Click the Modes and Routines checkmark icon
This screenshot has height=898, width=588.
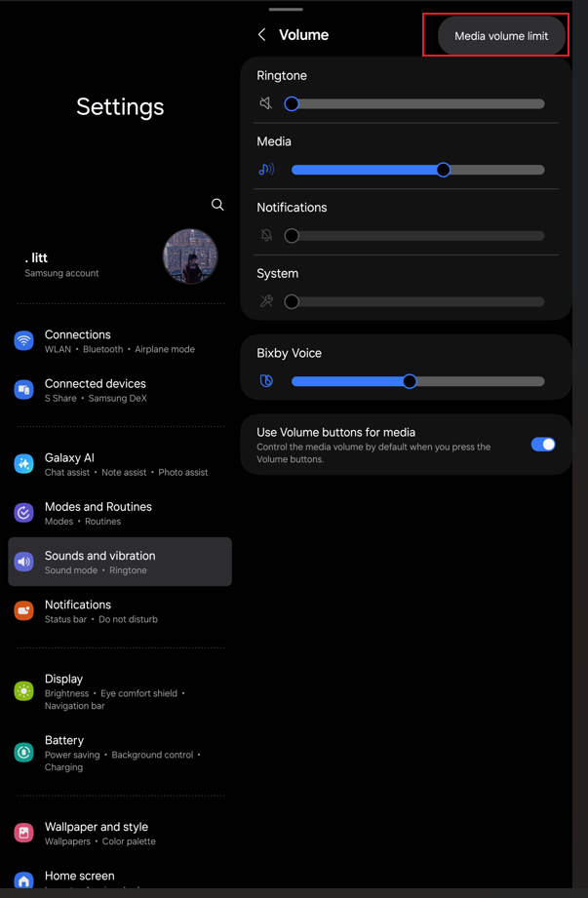point(23,513)
